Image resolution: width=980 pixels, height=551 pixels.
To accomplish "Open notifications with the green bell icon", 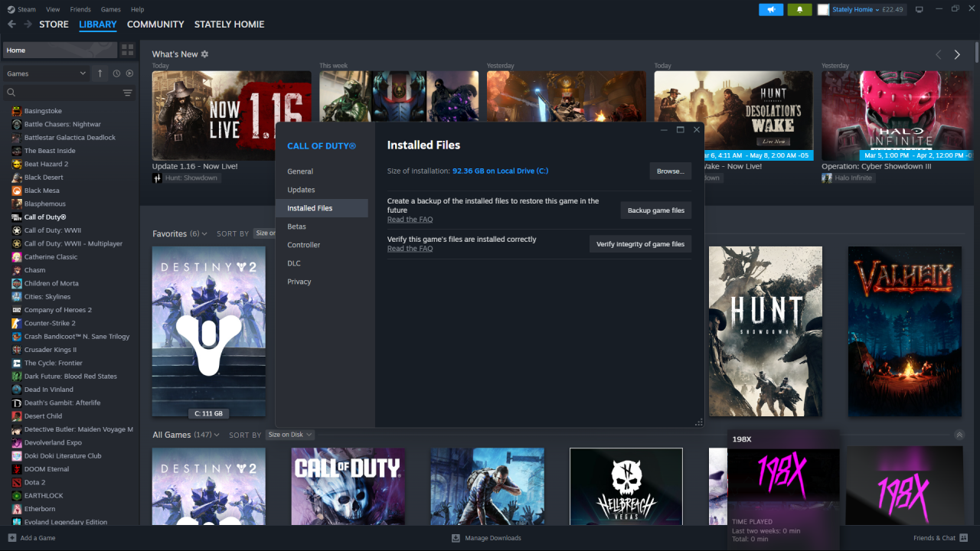I will (x=799, y=9).
